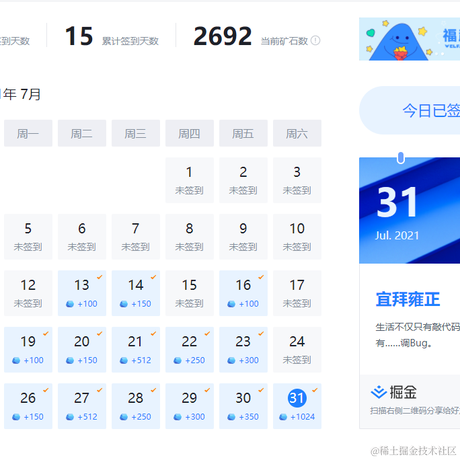Click the 周一 weekday header
Image resolution: width=460 pixels, height=460 pixels.
point(28,133)
